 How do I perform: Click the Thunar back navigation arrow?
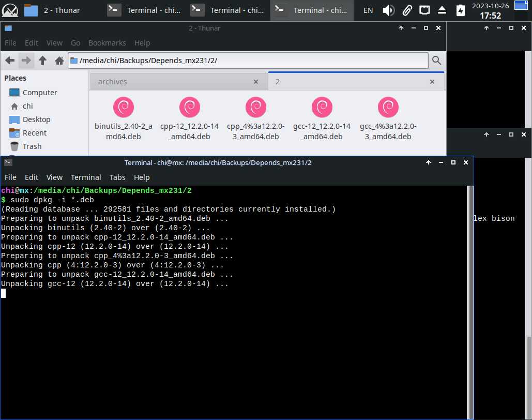pos(10,61)
